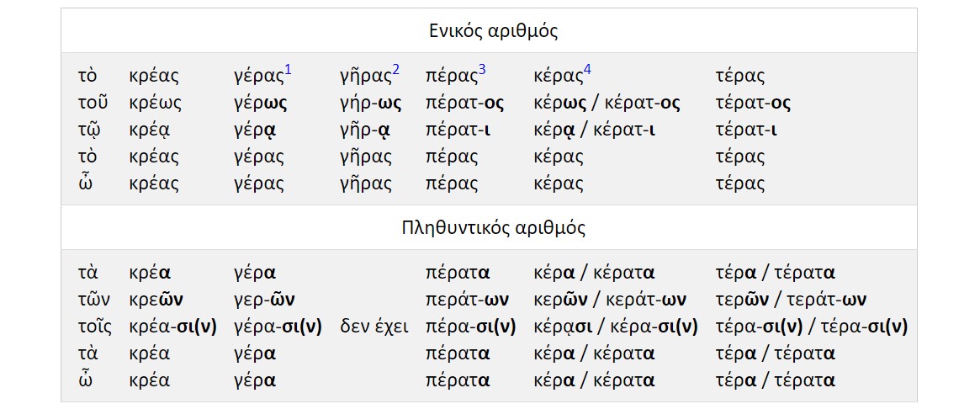Open footnote 4 next to κέρας

pos(587,69)
